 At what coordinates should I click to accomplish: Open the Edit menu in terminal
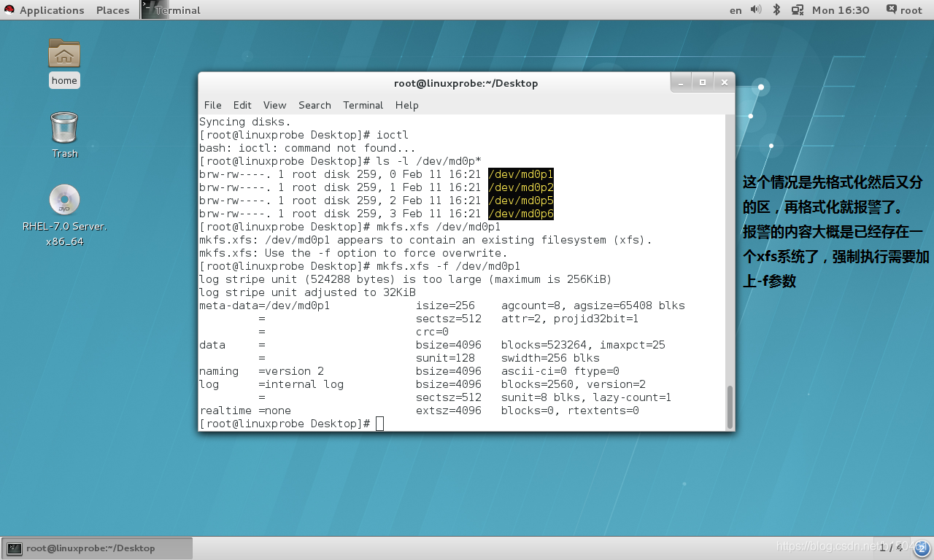click(242, 105)
